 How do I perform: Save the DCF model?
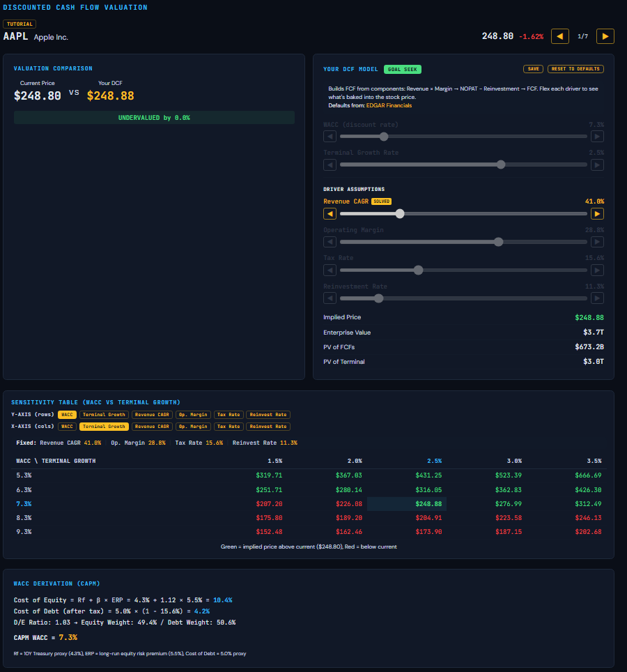click(x=533, y=69)
